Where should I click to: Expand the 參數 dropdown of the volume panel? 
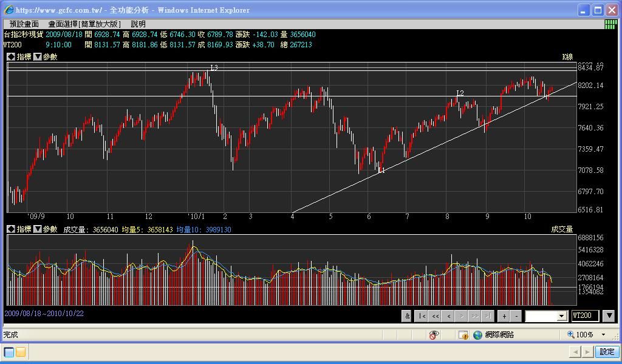pos(38,229)
